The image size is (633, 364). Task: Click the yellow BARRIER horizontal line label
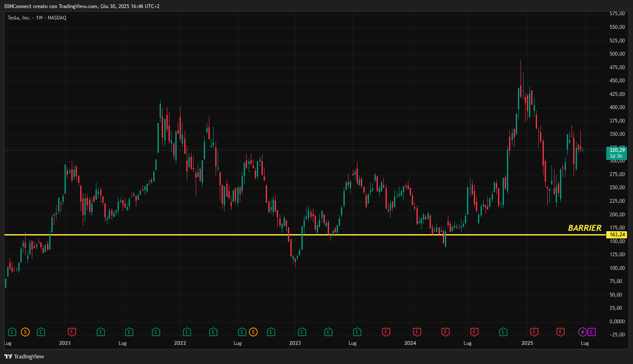tap(585, 228)
